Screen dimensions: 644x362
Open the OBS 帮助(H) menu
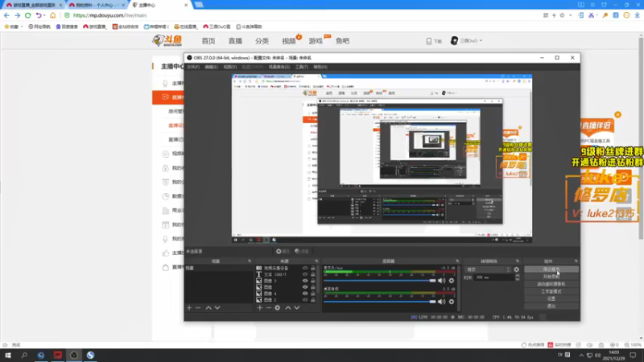coord(320,67)
